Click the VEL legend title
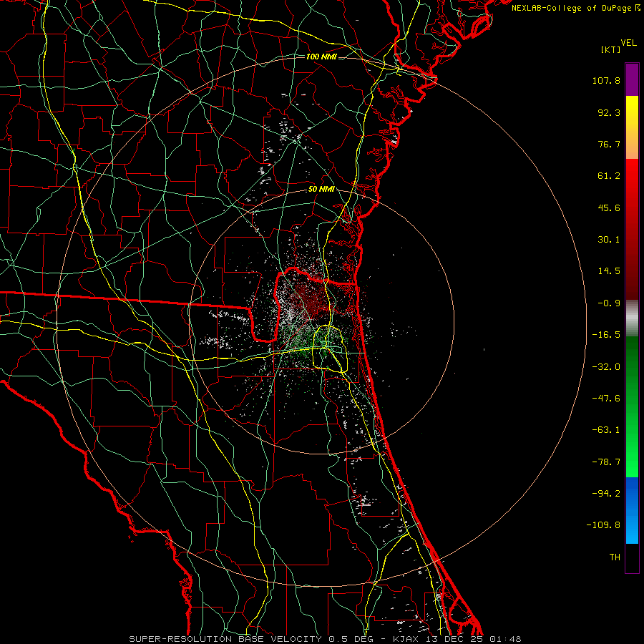The height and width of the screenshot is (644, 644). [628, 43]
